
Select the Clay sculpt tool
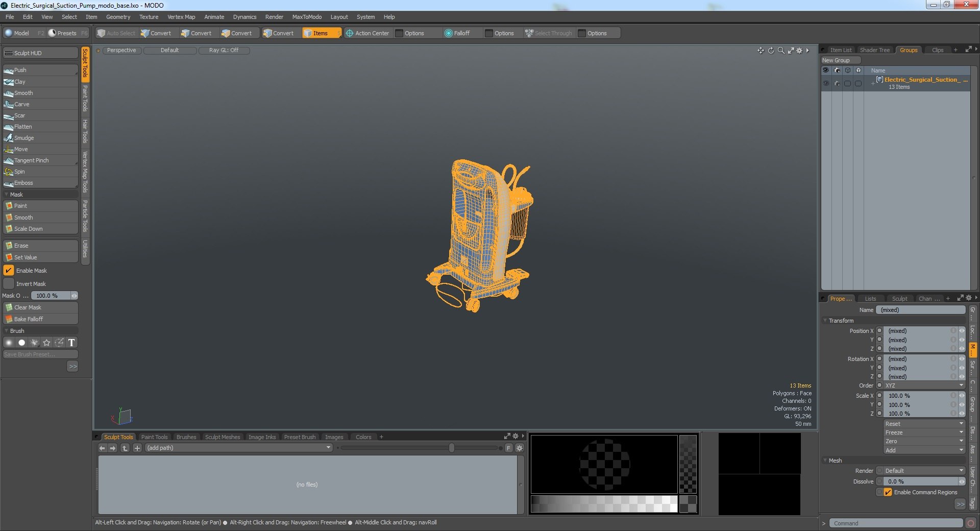(40, 82)
